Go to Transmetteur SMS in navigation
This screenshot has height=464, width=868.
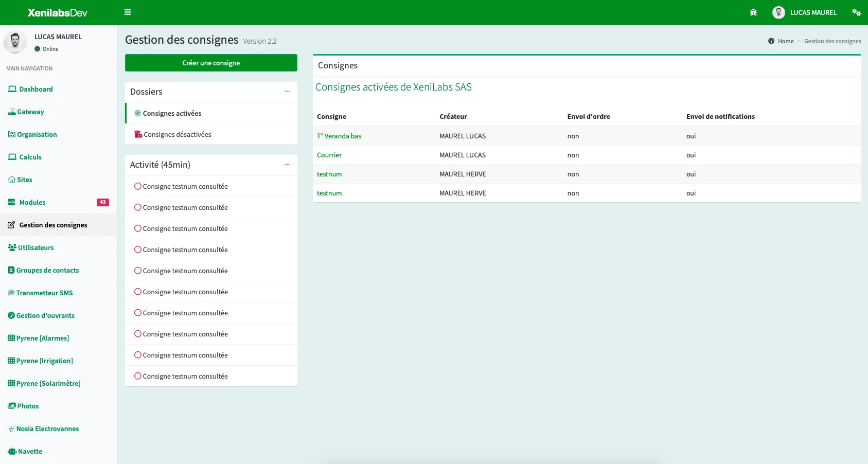point(44,293)
